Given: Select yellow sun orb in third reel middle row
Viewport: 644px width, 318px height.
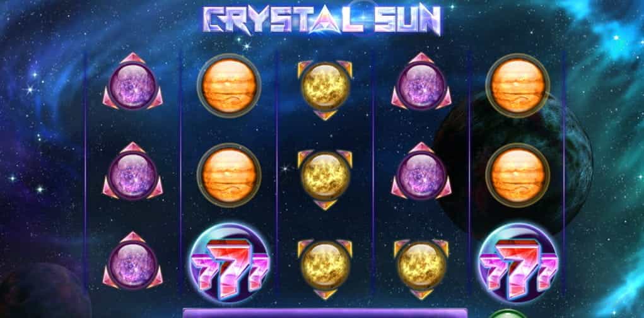Looking at the screenshot, I should click(325, 178).
